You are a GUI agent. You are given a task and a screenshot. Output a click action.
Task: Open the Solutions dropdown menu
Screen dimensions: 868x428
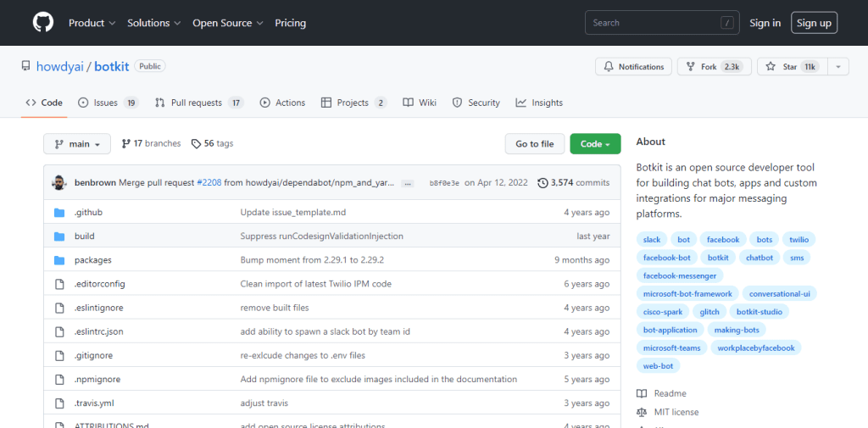coord(154,23)
